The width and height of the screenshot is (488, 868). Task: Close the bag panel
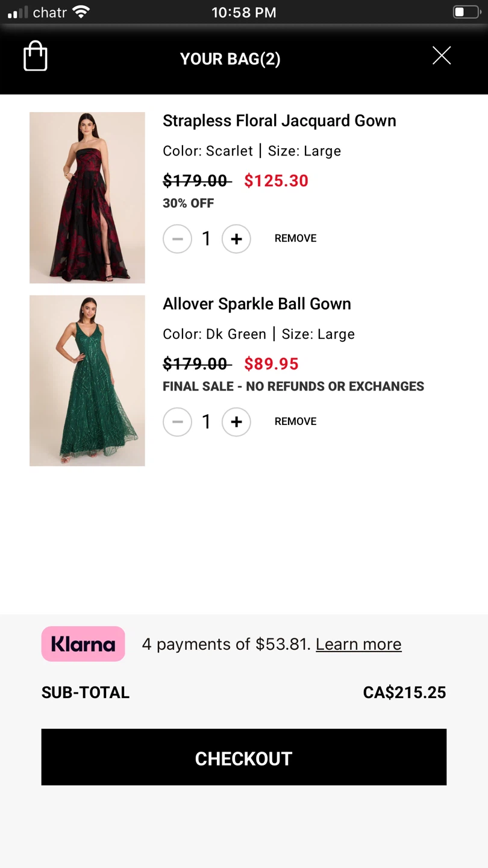click(442, 56)
